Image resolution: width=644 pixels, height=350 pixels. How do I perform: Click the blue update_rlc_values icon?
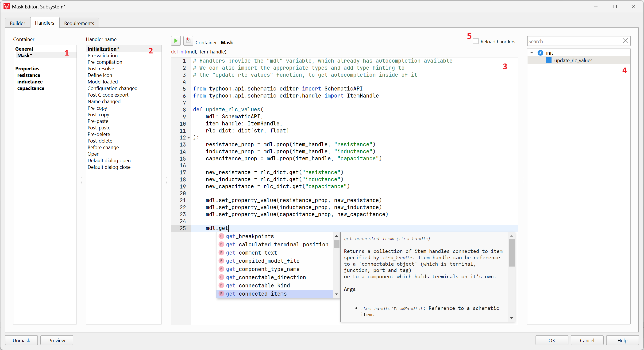(x=548, y=60)
